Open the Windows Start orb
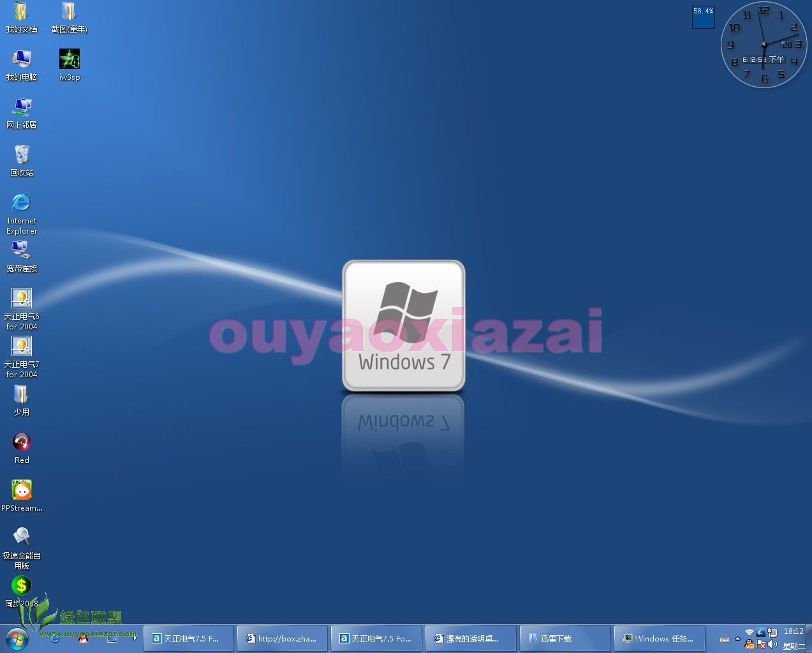Image resolution: width=812 pixels, height=653 pixels. coord(17,638)
